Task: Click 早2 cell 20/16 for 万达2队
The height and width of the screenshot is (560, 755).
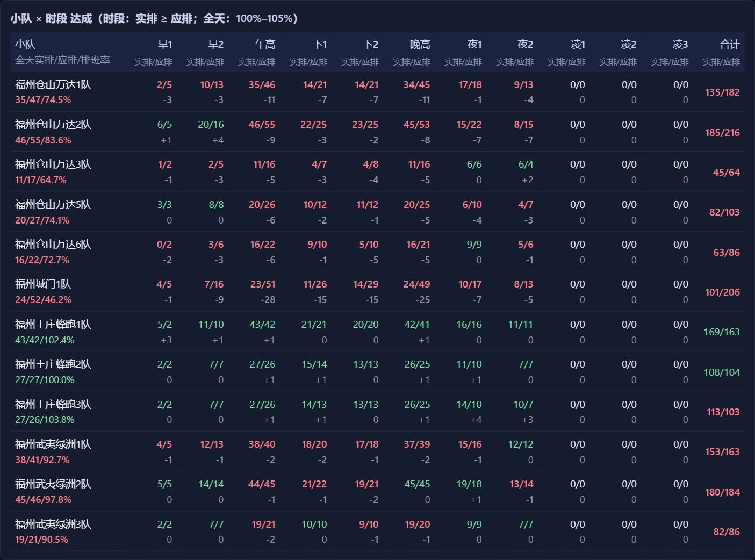Action: point(211,125)
